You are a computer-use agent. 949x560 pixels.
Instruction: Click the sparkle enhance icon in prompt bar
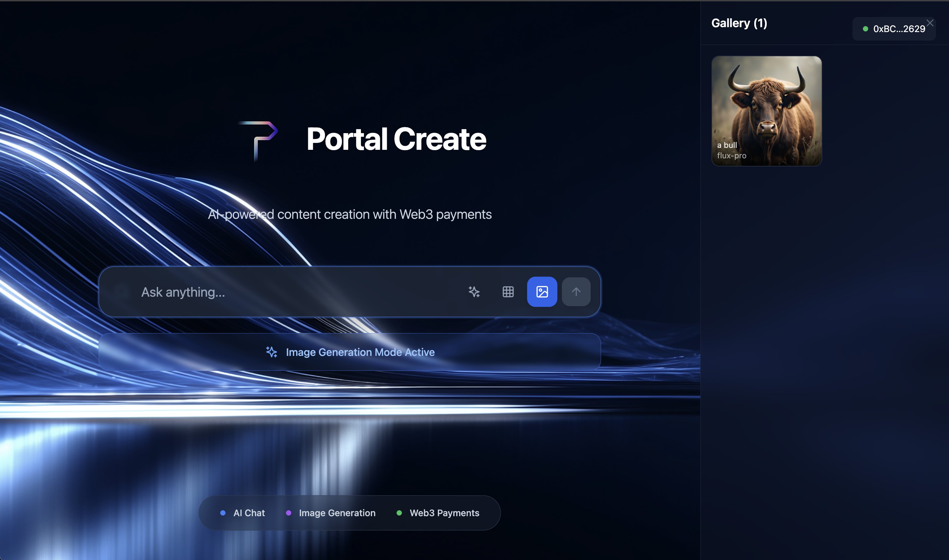474,292
